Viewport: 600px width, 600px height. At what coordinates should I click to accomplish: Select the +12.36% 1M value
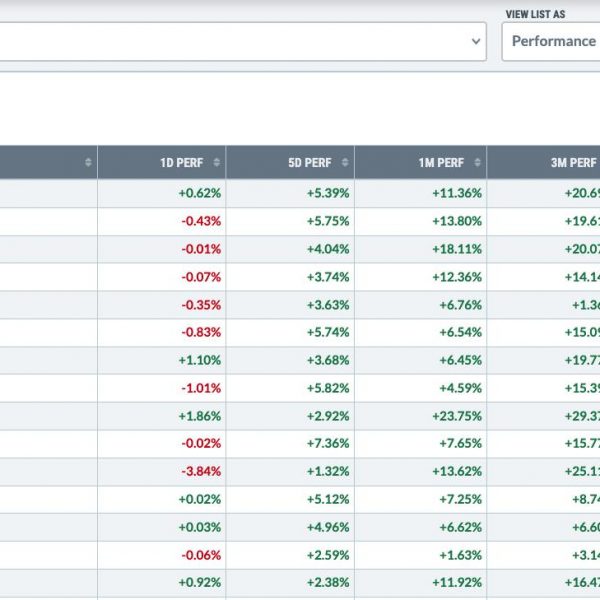click(x=457, y=277)
